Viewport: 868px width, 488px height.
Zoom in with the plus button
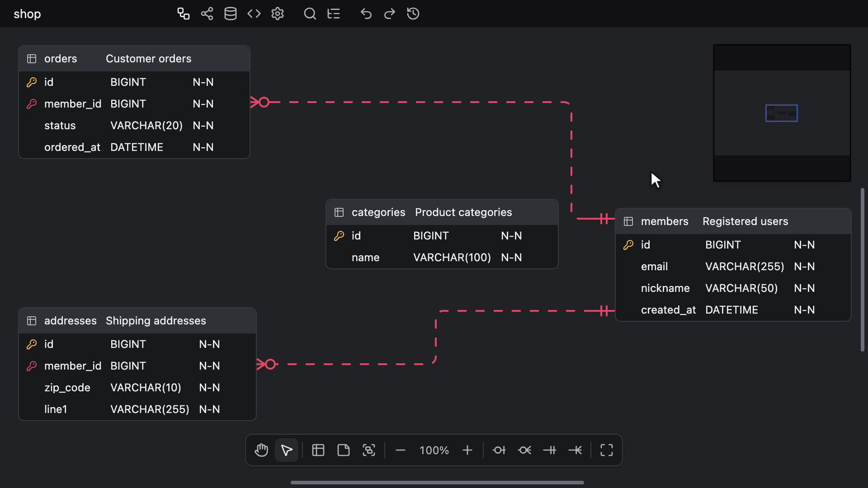click(x=467, y=450)
